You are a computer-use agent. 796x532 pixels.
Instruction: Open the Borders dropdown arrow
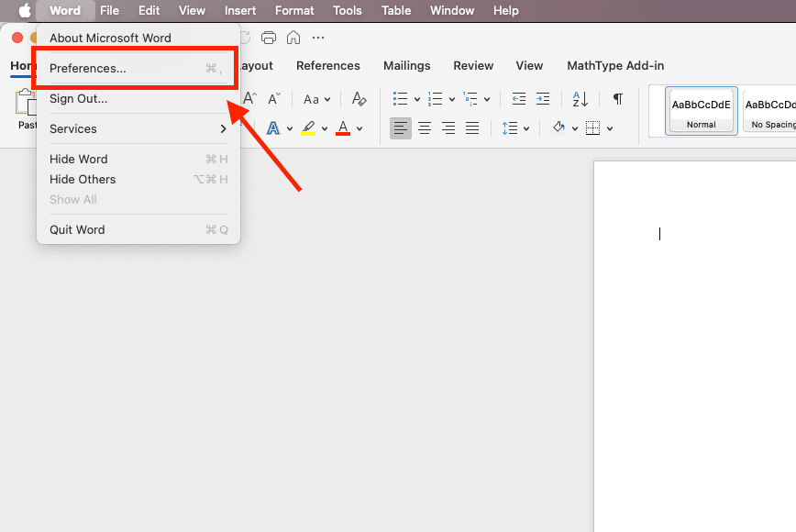click(610, 129)
